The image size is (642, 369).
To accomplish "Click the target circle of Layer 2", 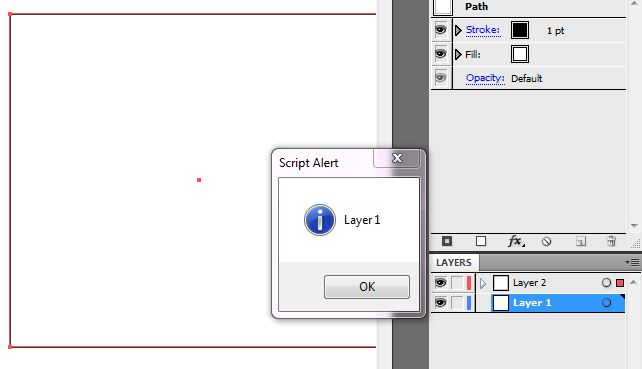I will click(x=606, y=283).
